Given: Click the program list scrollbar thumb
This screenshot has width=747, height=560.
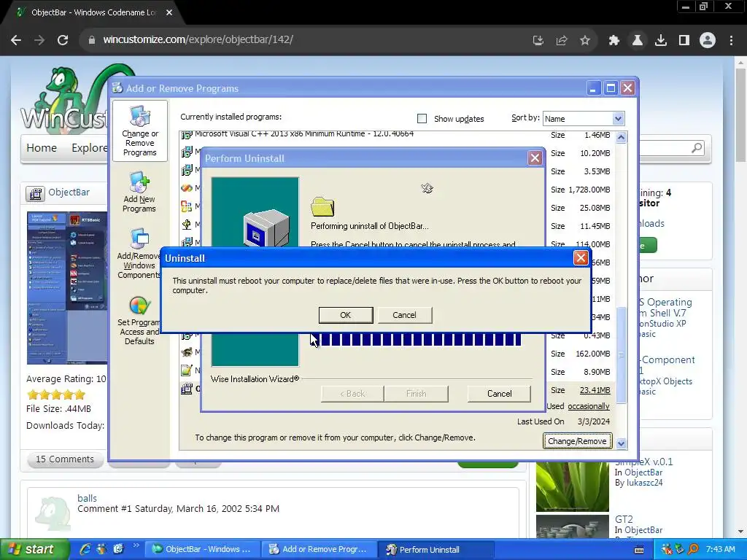Looking at the screenshot, I should click(x=621, y=355).
